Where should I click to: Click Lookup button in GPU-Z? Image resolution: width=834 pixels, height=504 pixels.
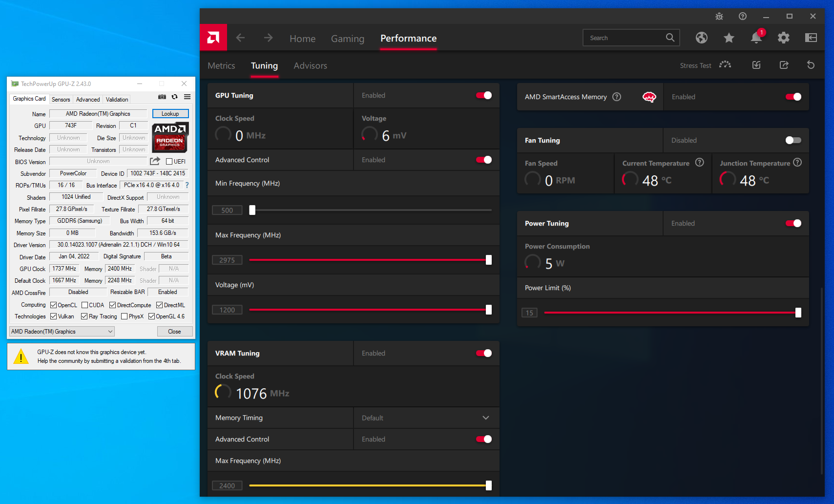[x=170, y=113]
